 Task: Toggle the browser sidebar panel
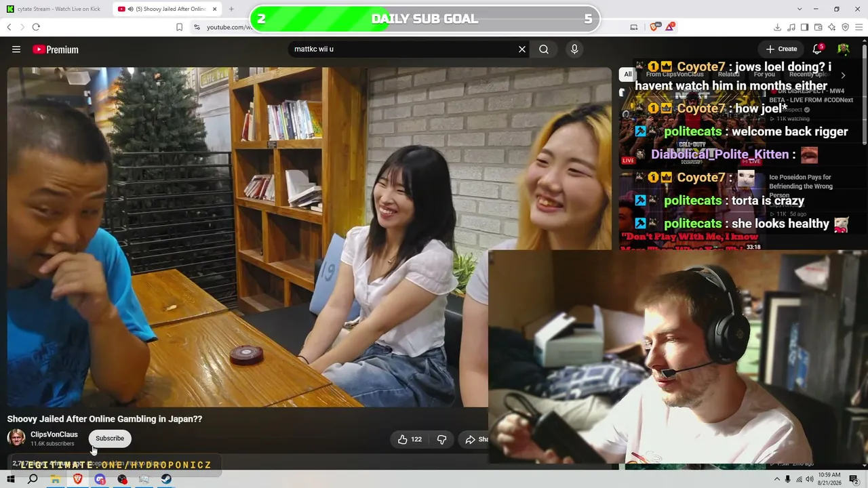[x=804, y=27]
